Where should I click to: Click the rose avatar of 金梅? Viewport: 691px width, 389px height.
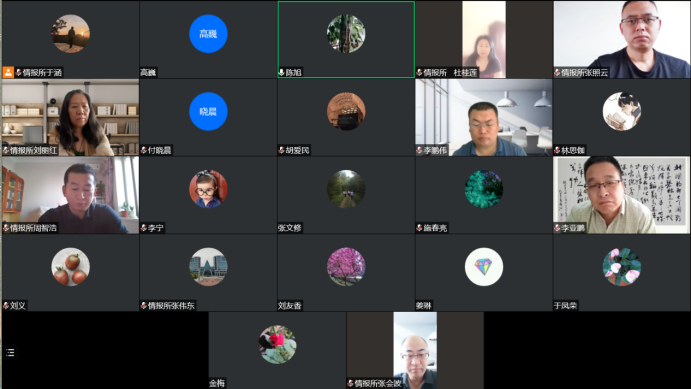coord(277,345)
